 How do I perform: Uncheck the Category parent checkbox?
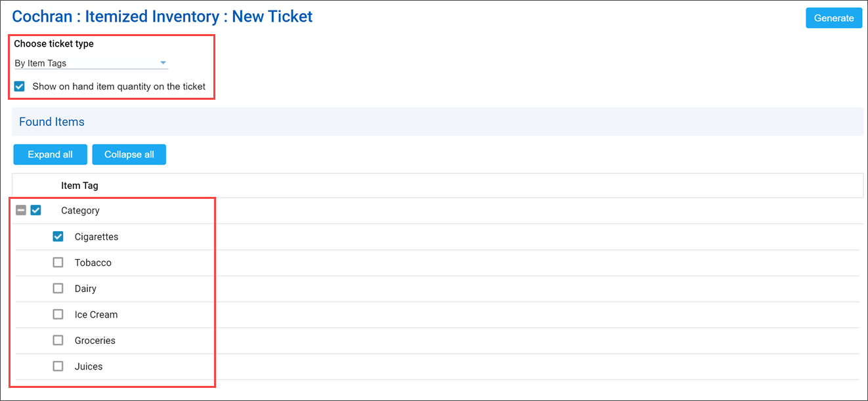click(36, 210)
